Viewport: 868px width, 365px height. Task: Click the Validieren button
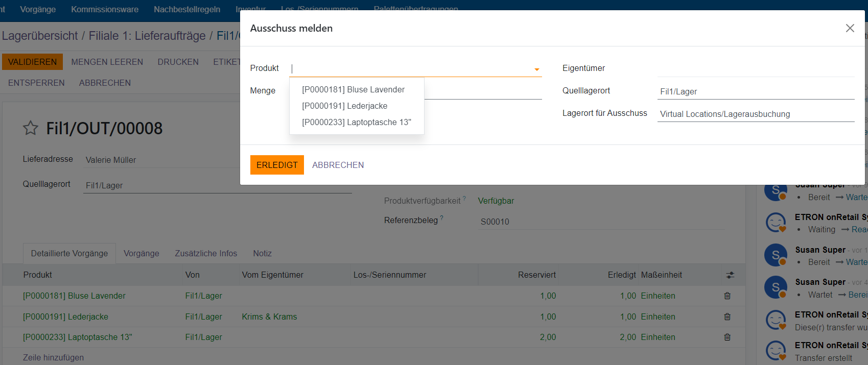coord(32,62)
